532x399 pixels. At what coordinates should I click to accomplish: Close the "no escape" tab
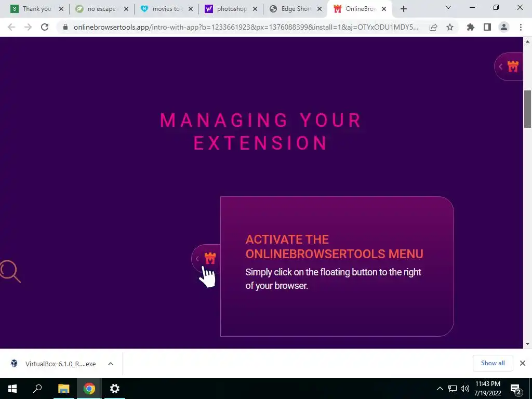pos(126,9)
